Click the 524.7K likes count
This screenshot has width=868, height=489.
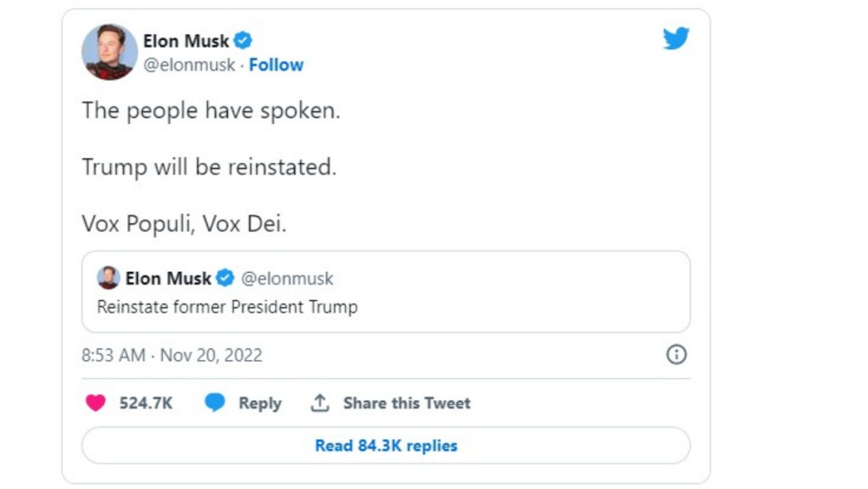[x=146, y=403]
